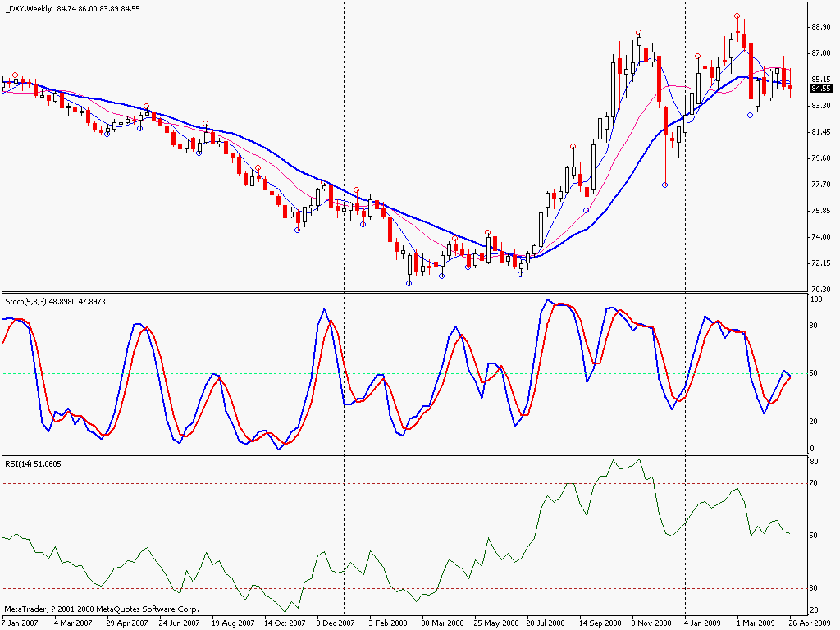
Task: Click the 20 level on RSI scale
Action: 814,610
